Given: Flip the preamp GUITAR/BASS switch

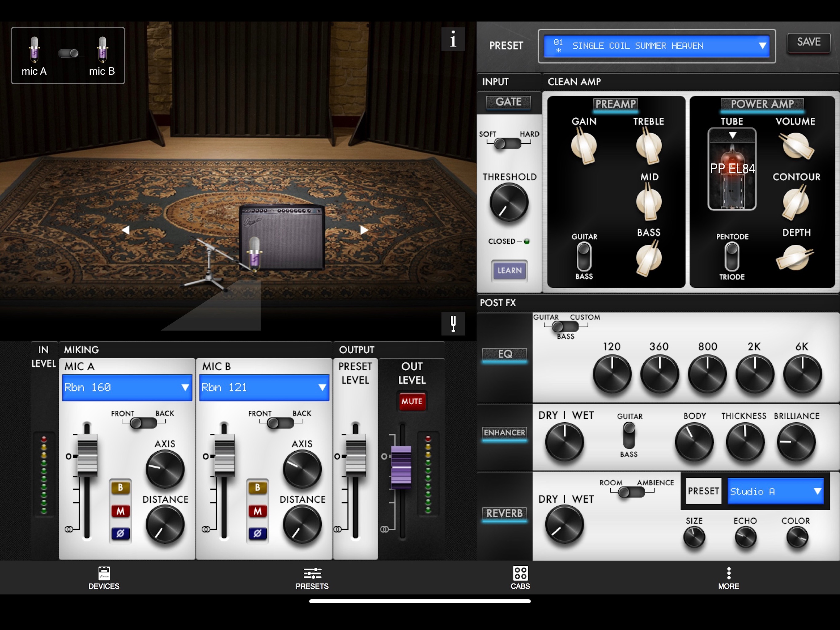Looking at the screenshot, I should pos(584,257).
